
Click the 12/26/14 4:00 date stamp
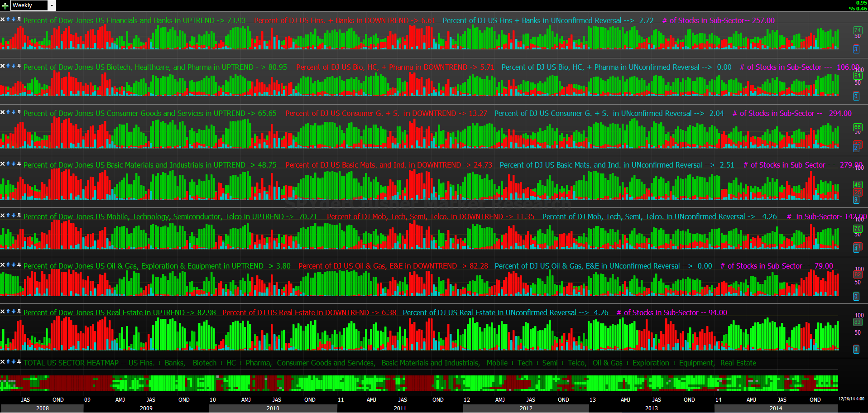852,399
